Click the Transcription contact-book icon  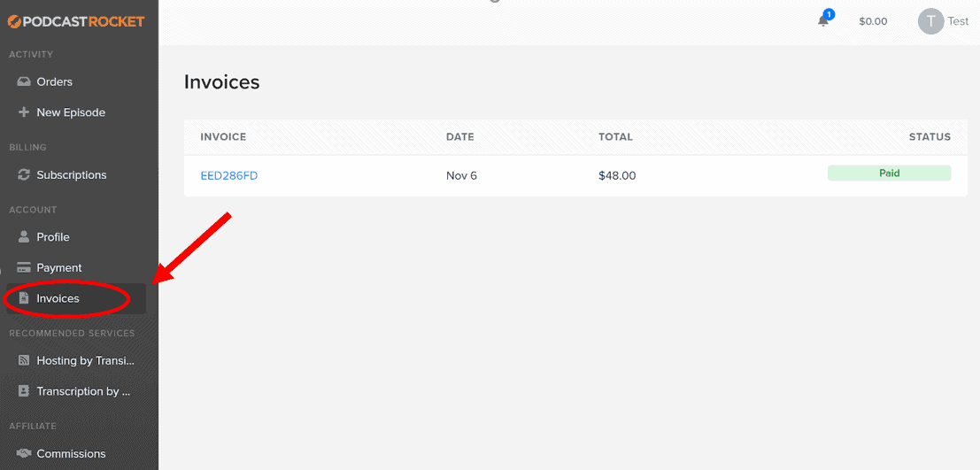(x=24, y=391)
